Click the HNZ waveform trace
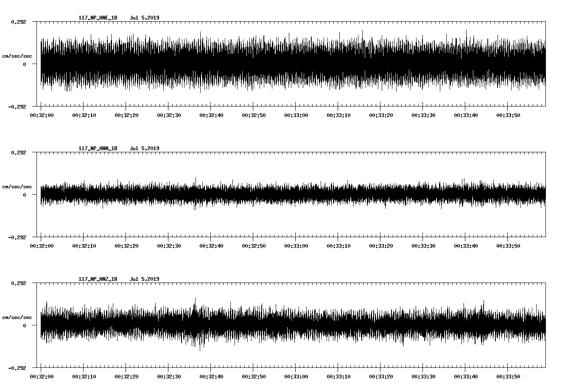 point(293,325)
